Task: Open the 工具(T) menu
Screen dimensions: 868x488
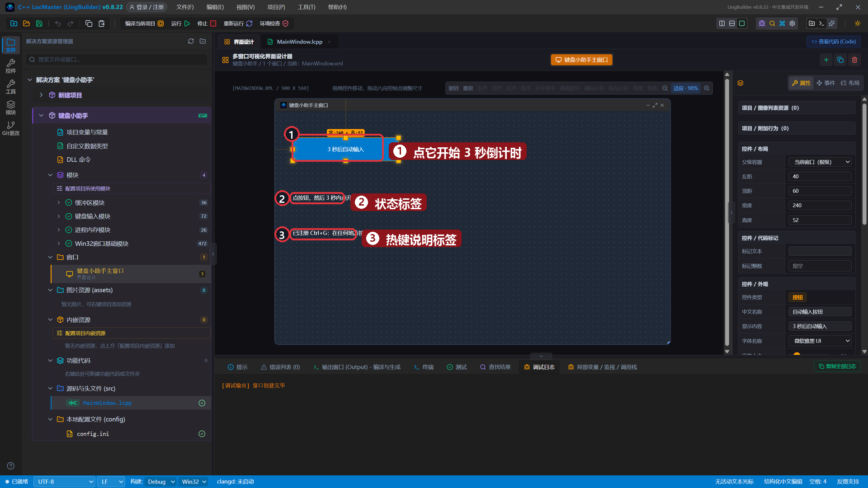Action: [307, 7]
